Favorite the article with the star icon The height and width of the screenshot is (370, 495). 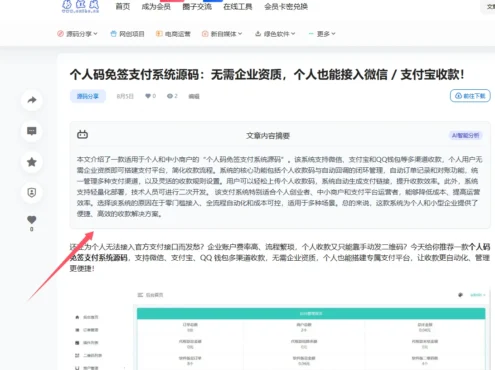pyautogui.click(x=32, y=162)
